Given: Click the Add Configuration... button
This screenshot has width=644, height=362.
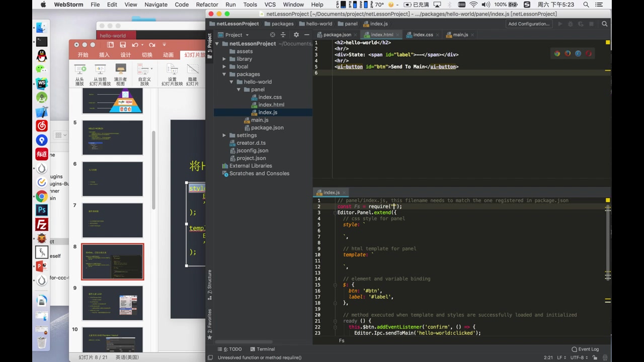Looking at the screenshot, I should tap(528, 24).
